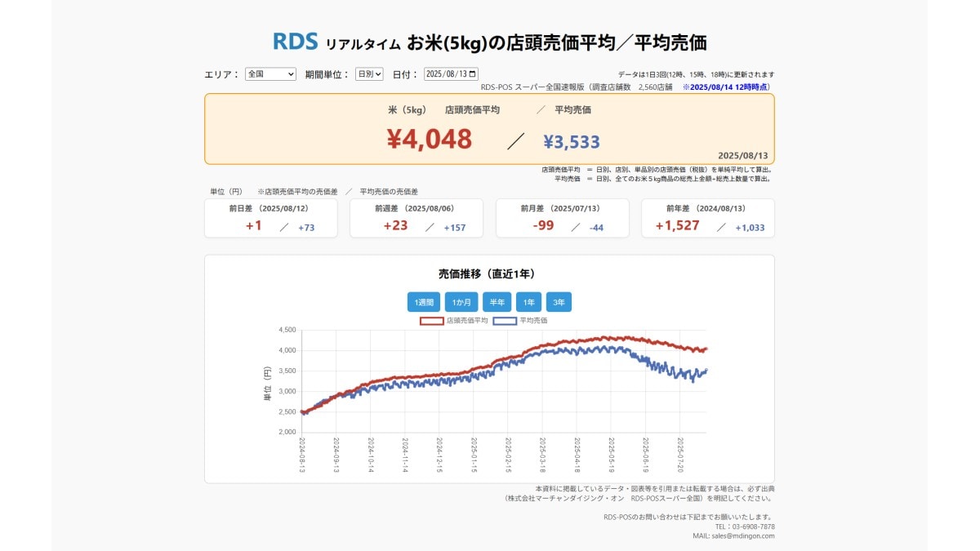Click the ¥4,048 store price value

coord(430,140)
